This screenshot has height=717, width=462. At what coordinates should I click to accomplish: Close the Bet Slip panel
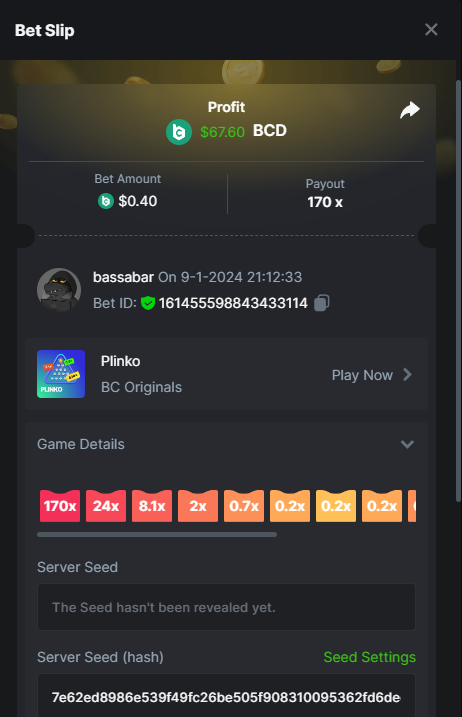(431, 30)
